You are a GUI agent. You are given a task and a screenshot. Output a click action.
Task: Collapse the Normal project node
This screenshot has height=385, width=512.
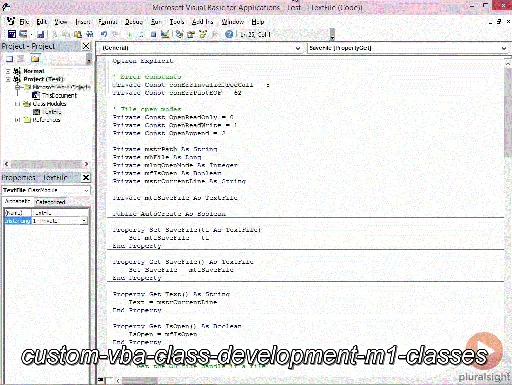click(x=8, y=71)
